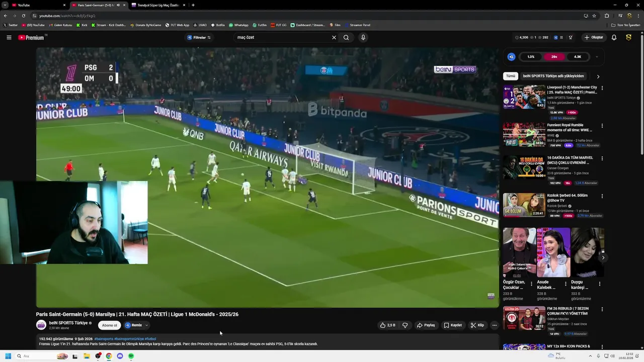Screen dimensions: 644x362
Task: Open the Kick bookmark
Action: [x=82, y=25]
